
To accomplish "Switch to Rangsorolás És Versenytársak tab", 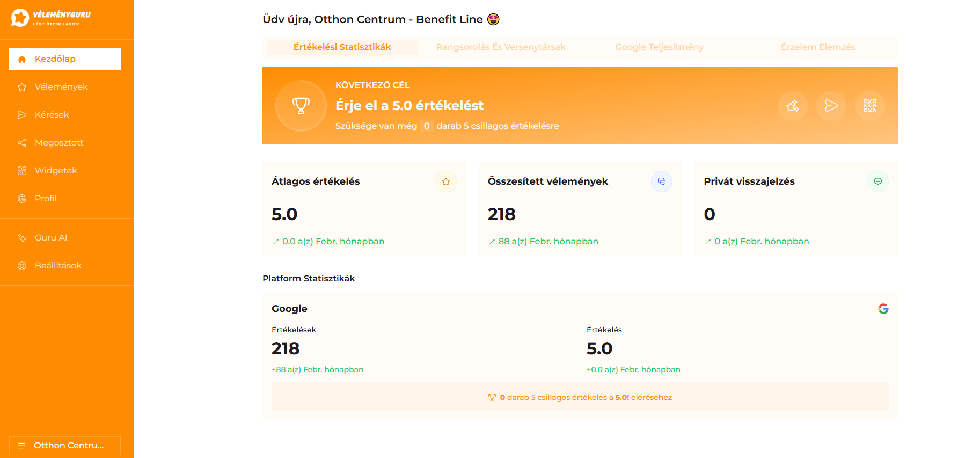I will pos(501,47).
